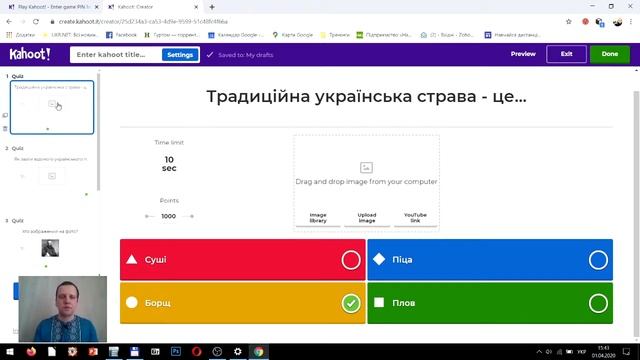Preview the kahoot
640x360 pixels.
coord(523,54)
